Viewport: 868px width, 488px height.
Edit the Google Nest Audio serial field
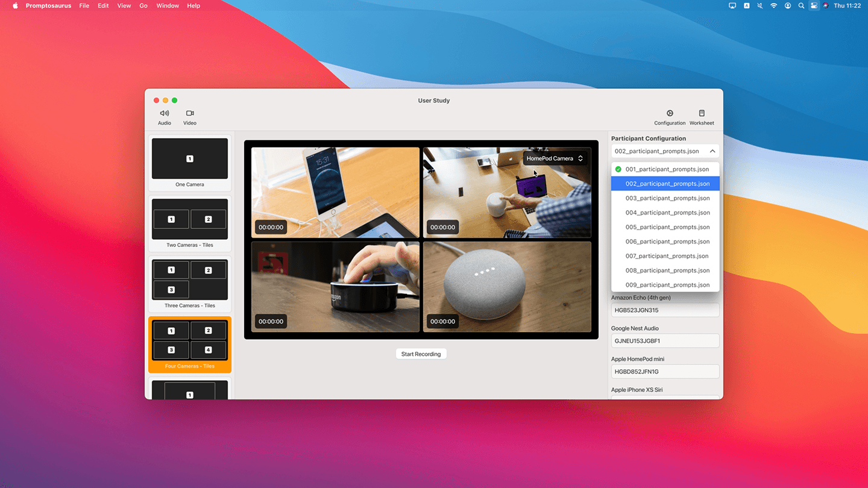665,341
